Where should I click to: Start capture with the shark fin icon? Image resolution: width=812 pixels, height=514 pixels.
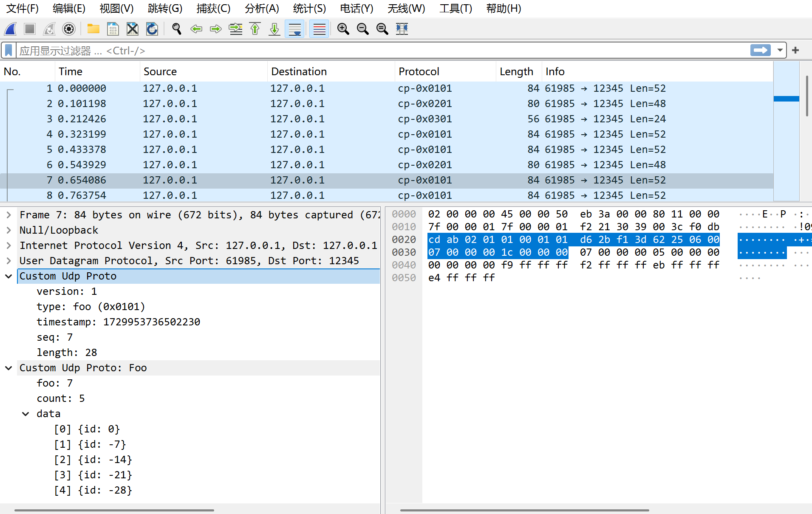[11, 29]
